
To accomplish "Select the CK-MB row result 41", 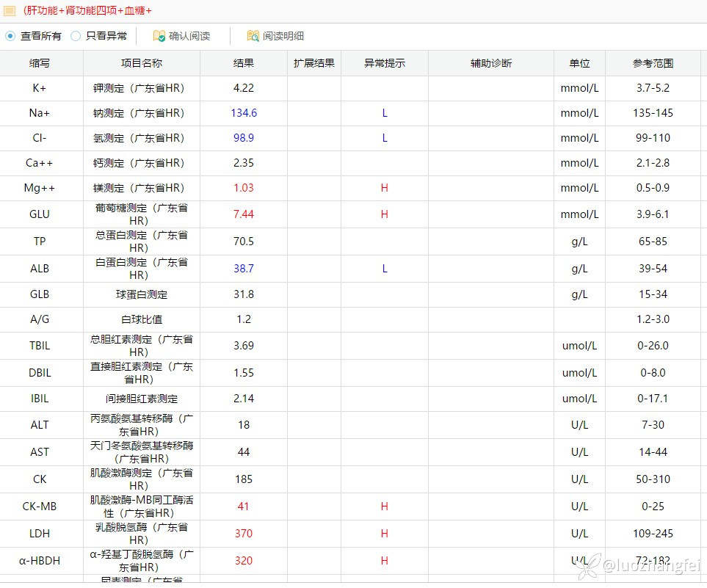I will (243, 507).
